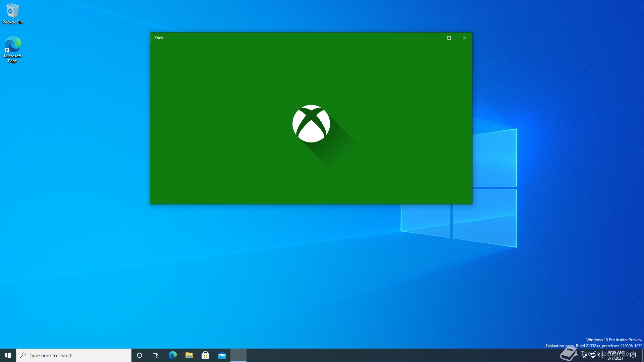Minimize the Xbox window
The height and width of the screenshot is (362, 644).
point(434,38)
